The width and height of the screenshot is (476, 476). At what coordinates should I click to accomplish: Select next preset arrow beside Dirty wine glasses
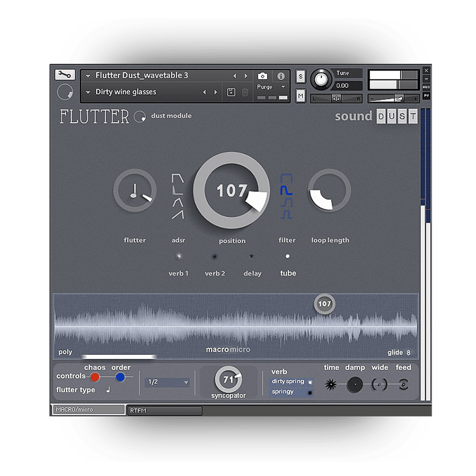[x=216, y=92]
